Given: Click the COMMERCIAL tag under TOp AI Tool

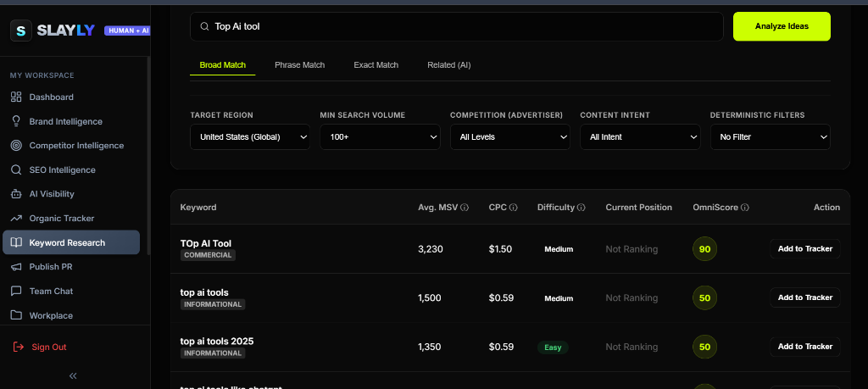Looking at the screenshot, I should pos(208,255).
